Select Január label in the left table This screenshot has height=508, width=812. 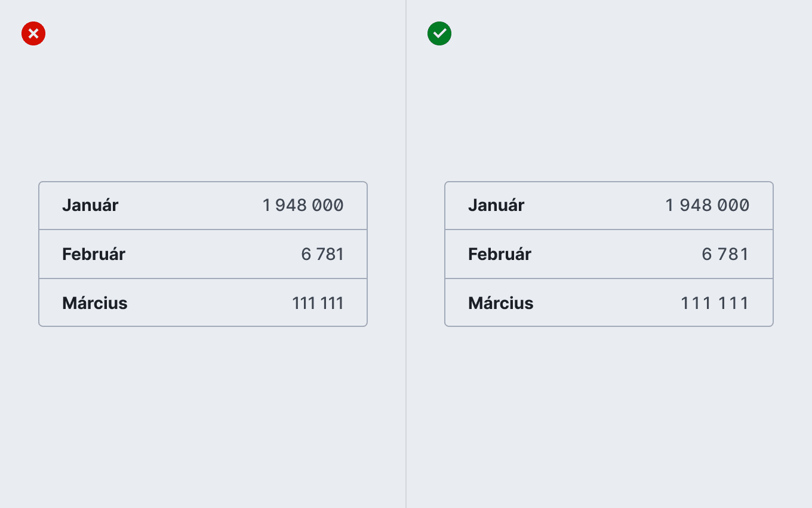90,205
